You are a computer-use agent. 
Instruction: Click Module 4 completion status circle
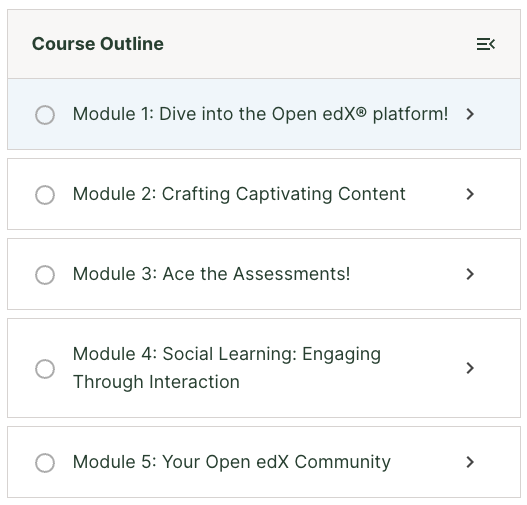45,369
